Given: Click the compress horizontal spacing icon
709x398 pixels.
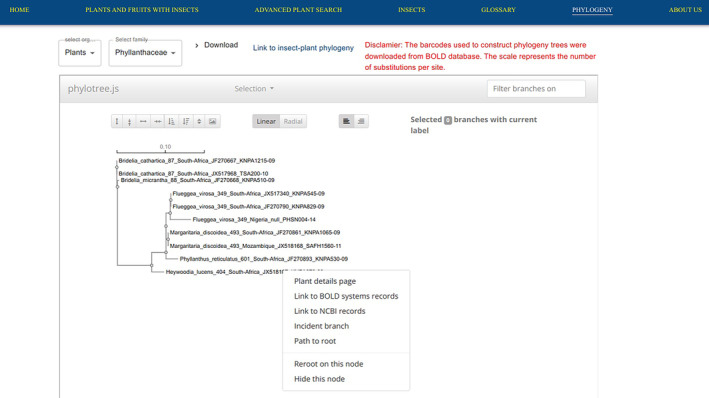Looking at the screenshot, I should click(x=157, y=121).
